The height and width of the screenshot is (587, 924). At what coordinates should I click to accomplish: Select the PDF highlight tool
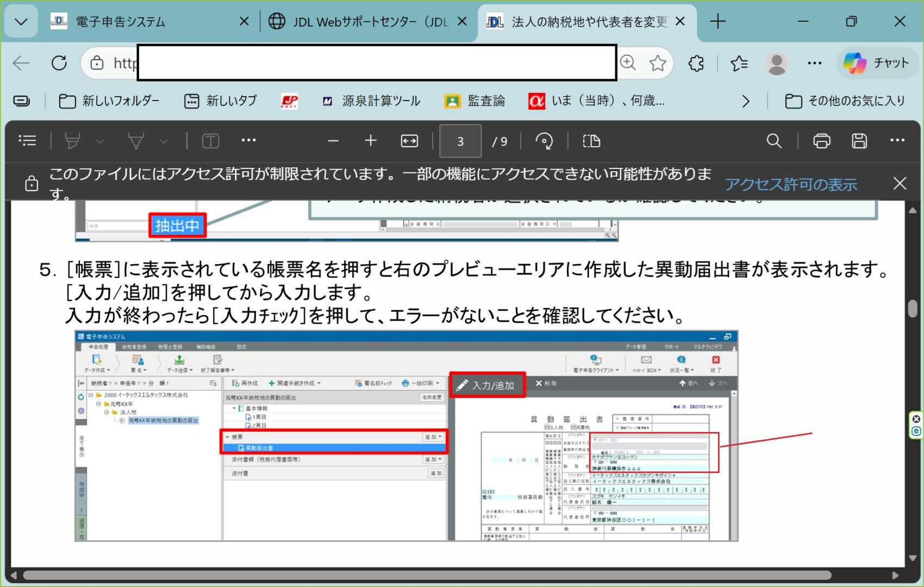tap(72, 141)
